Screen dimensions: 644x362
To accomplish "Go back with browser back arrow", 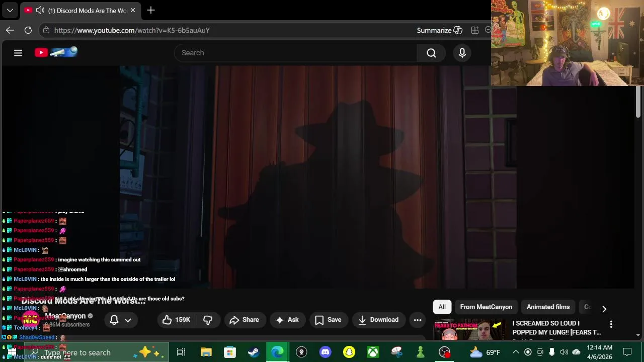I will tap(10, 30).
